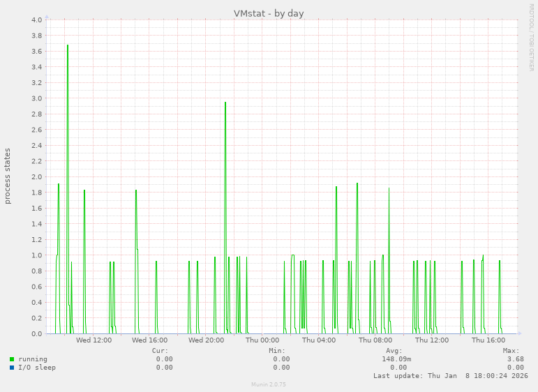
Task: Click the "VMstat - by day" graph title
Action: tap(269, 13)
